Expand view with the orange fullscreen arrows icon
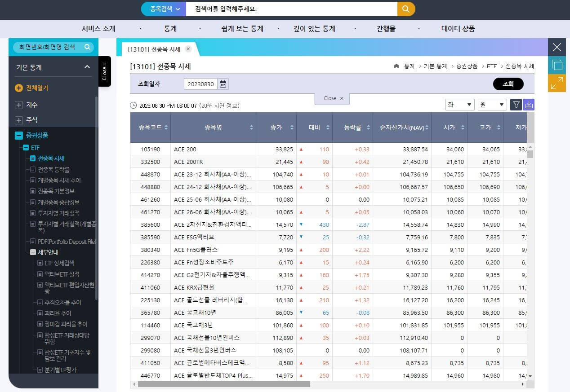This screenshot has width=570, height=392. click(557, 83)
